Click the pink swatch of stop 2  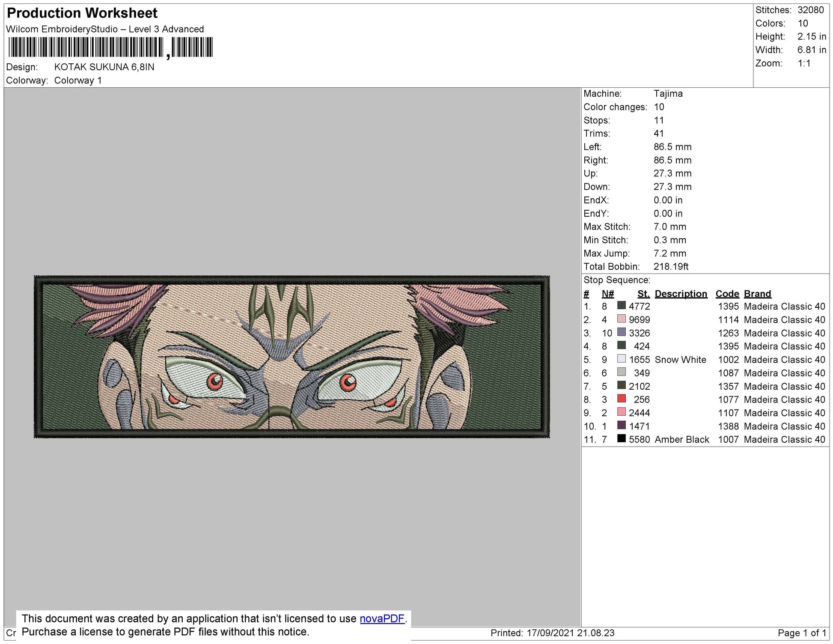point(622,319)
